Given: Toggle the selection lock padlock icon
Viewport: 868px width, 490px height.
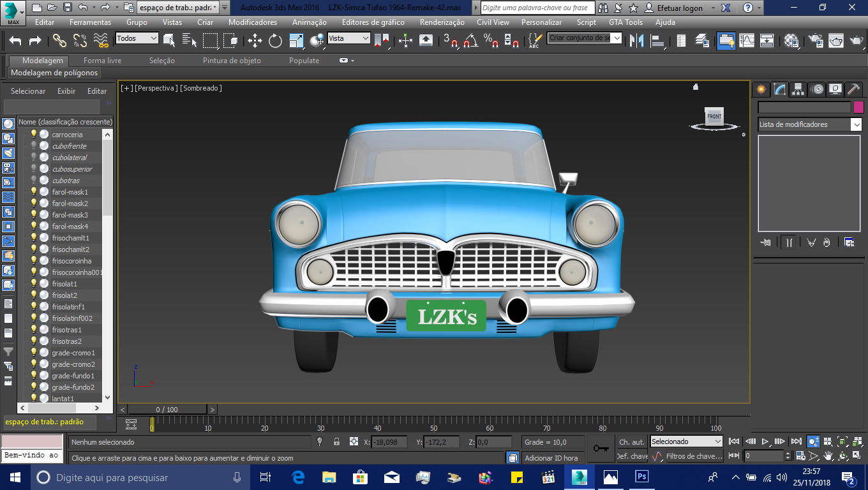Looking at the screenshot, I should click(337, 442).
